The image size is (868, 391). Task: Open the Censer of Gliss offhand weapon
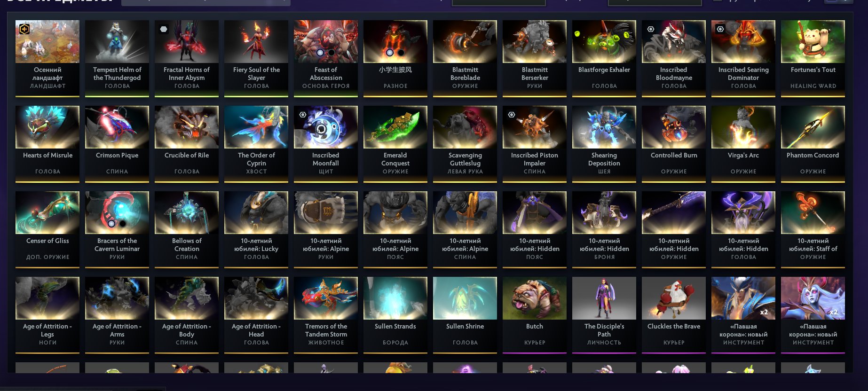coord(47,229)
